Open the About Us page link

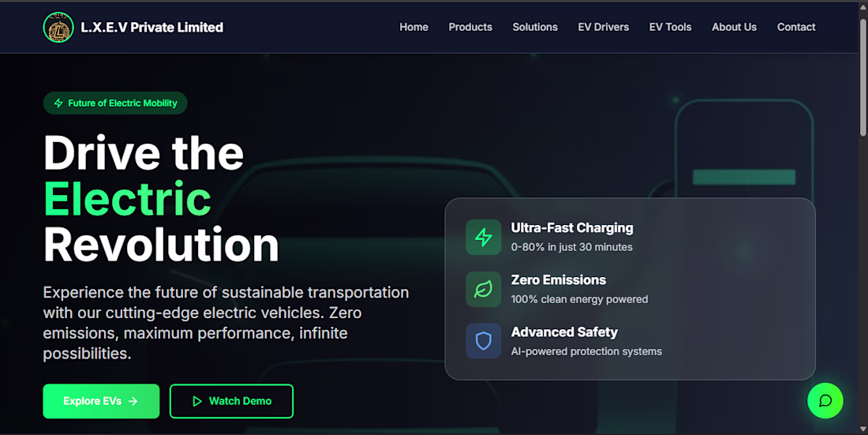point(734,27)
